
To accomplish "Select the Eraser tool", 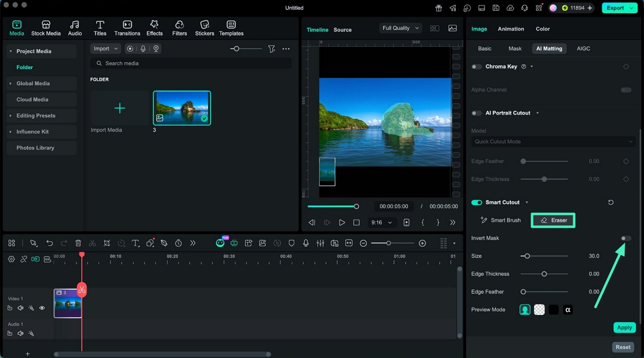I will point(553,220).
